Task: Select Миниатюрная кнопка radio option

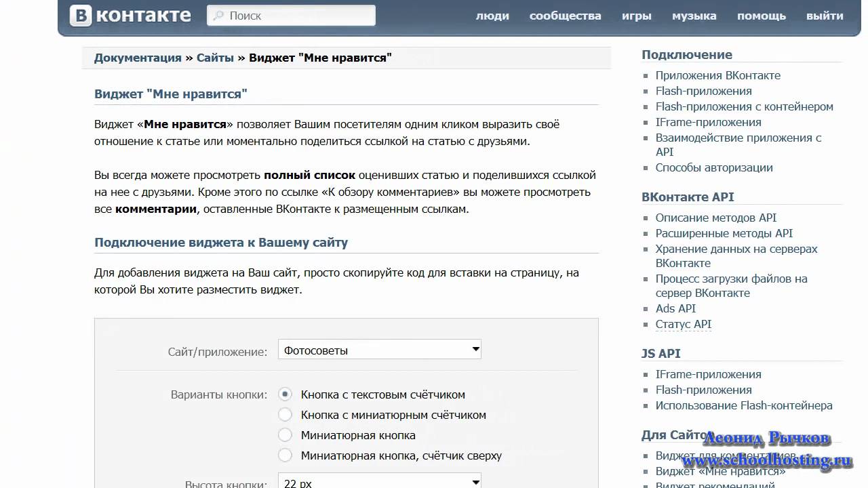Action: (x=285, y=434)
